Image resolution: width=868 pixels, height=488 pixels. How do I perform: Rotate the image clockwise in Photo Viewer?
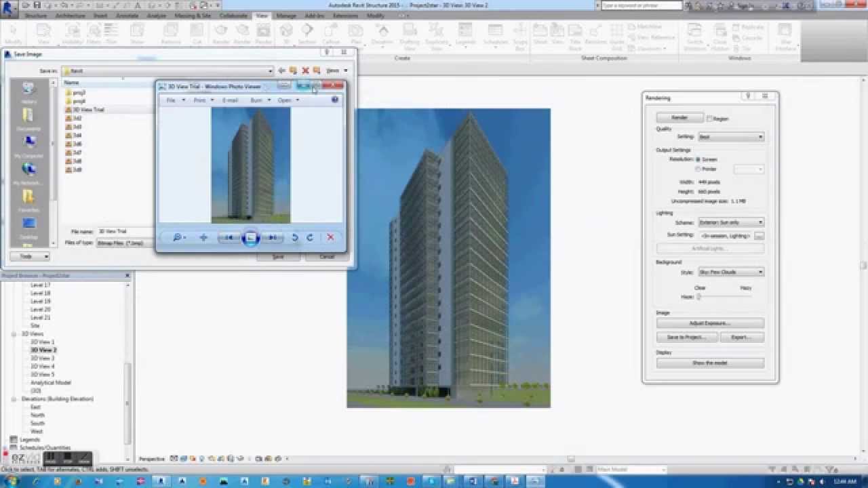[x=311, y=237]
